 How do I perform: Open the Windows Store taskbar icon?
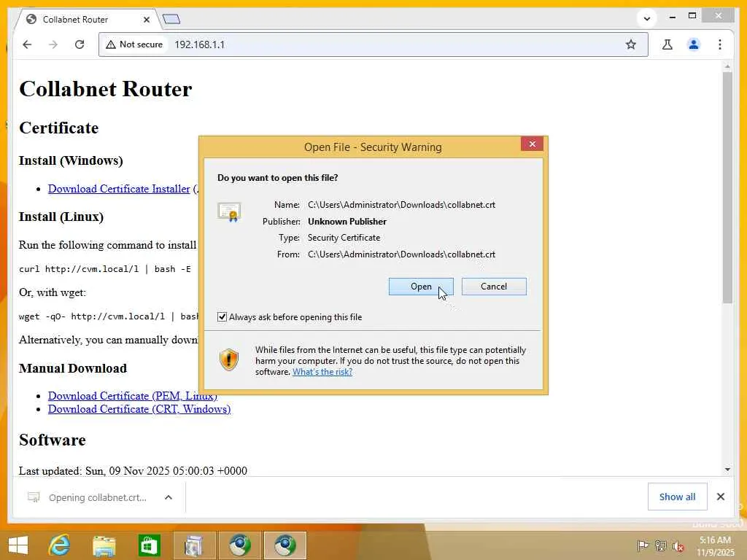tap(149, 545)
